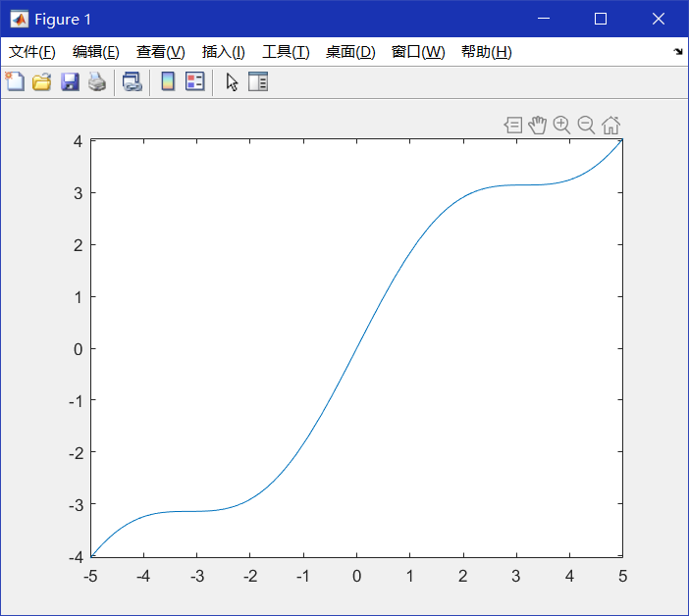Viewport: 689px width, 616px height.
Task: Insert a colorbar via the toolbar icon
Action: click(168, 81)
